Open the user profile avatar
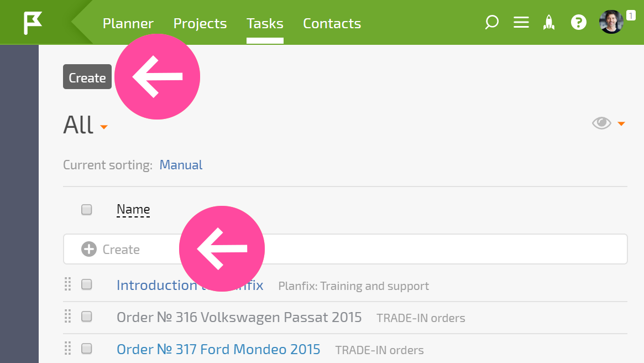 (611, 22)
